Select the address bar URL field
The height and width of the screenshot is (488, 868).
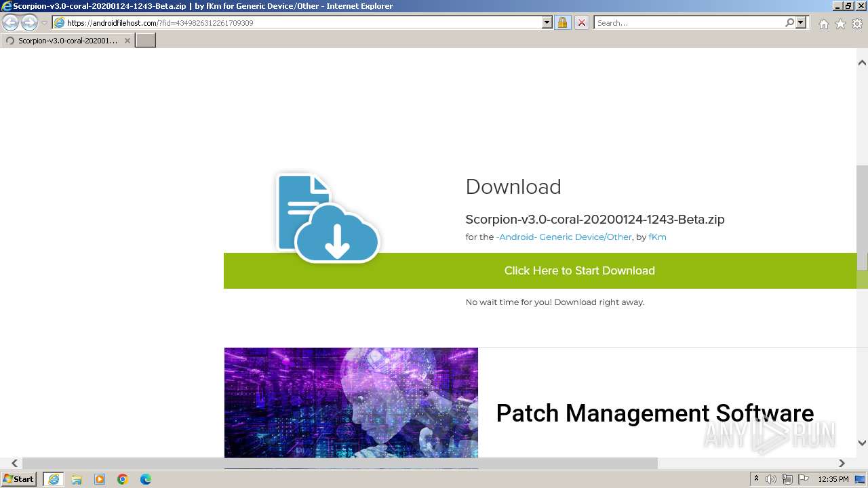pos(304,23)
